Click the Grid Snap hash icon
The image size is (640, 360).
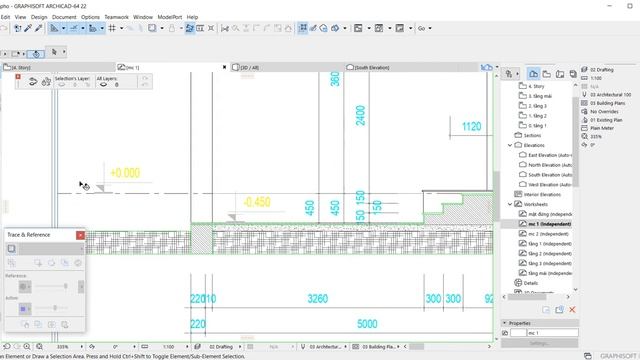coord(112,28)
